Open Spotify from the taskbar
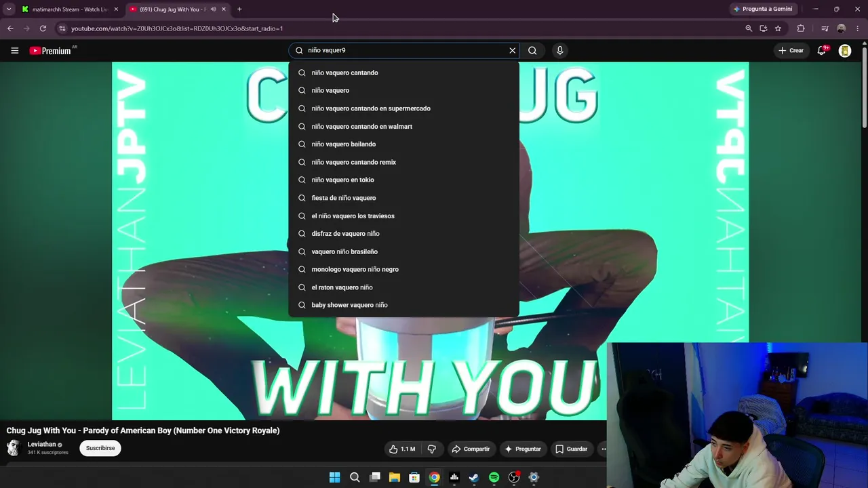The width and height of the screenshot is (868, 488). [494, 477]
